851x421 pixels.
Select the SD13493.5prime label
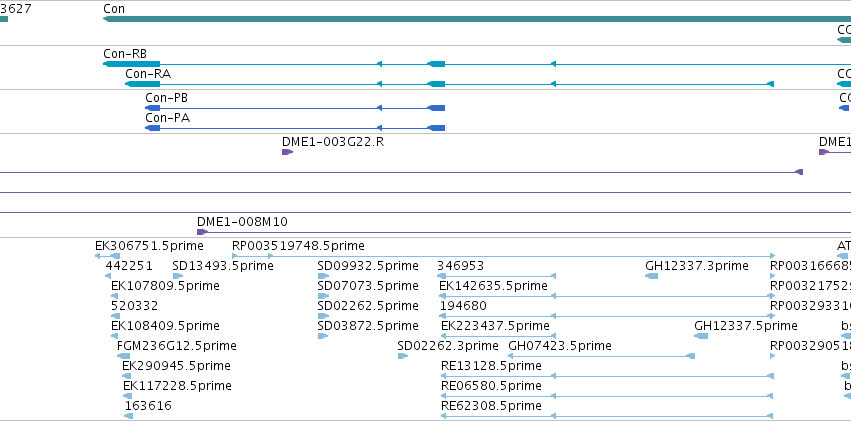(223, 266)
